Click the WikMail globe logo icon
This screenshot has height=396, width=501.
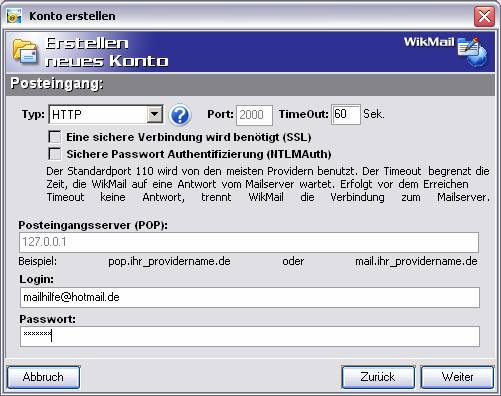coord(472,51)
